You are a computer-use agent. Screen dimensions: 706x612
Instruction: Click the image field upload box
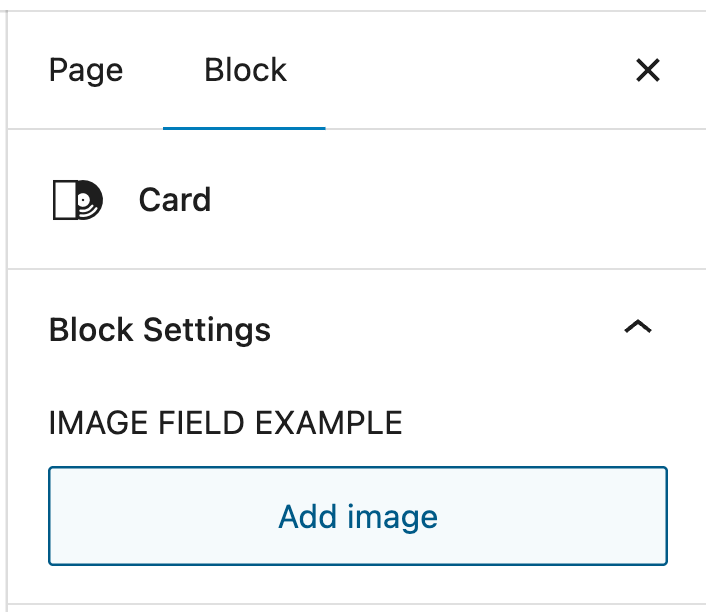pos(357,517)
